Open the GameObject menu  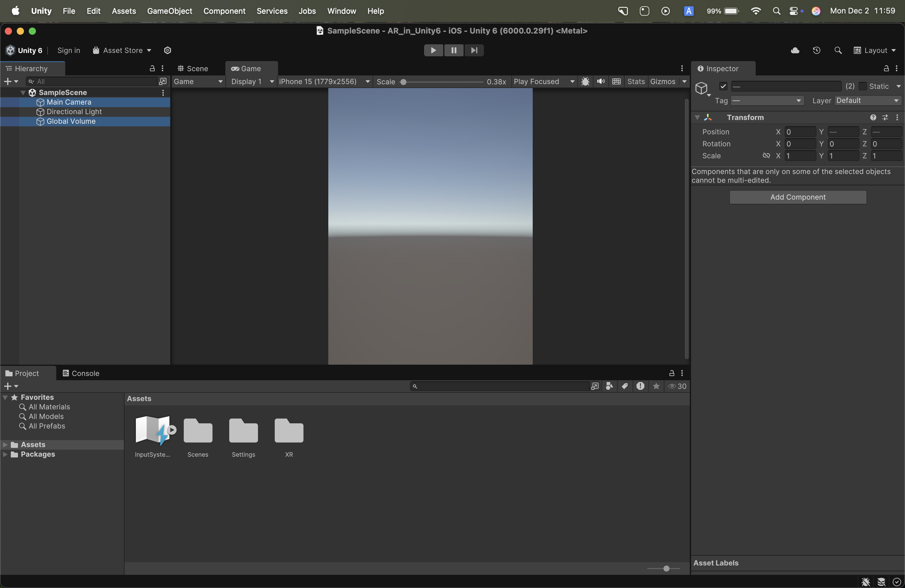click(170, 11)
